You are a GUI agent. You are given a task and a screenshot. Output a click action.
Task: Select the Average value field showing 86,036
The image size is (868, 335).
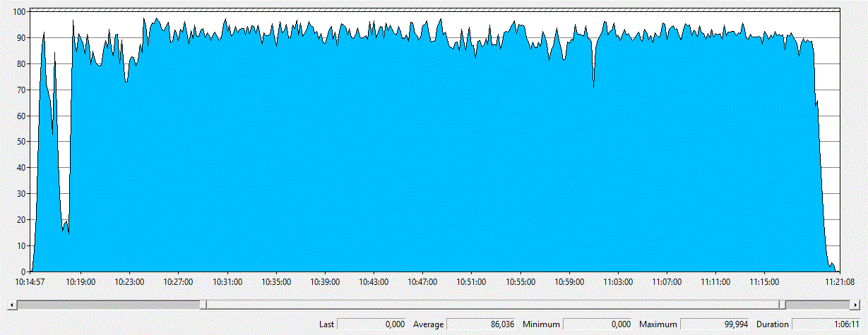coord(482,324)
